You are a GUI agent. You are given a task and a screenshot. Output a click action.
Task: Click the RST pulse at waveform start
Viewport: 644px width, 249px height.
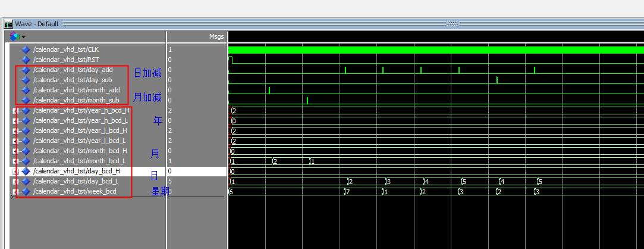[x=230, y=60]
